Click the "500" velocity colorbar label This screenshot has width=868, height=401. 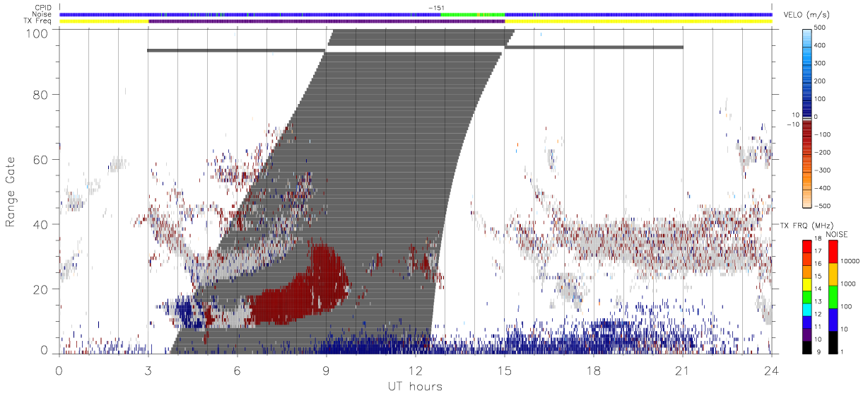coord(821,28)
